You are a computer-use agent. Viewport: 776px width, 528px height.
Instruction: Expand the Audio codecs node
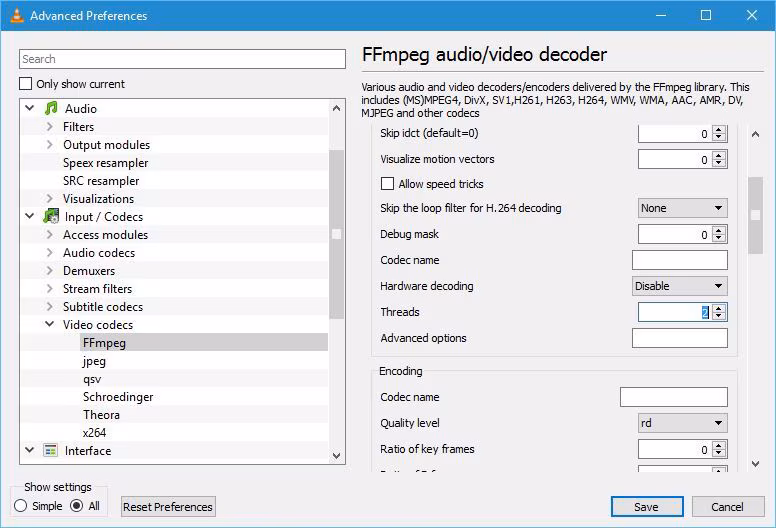coord(49,252)
